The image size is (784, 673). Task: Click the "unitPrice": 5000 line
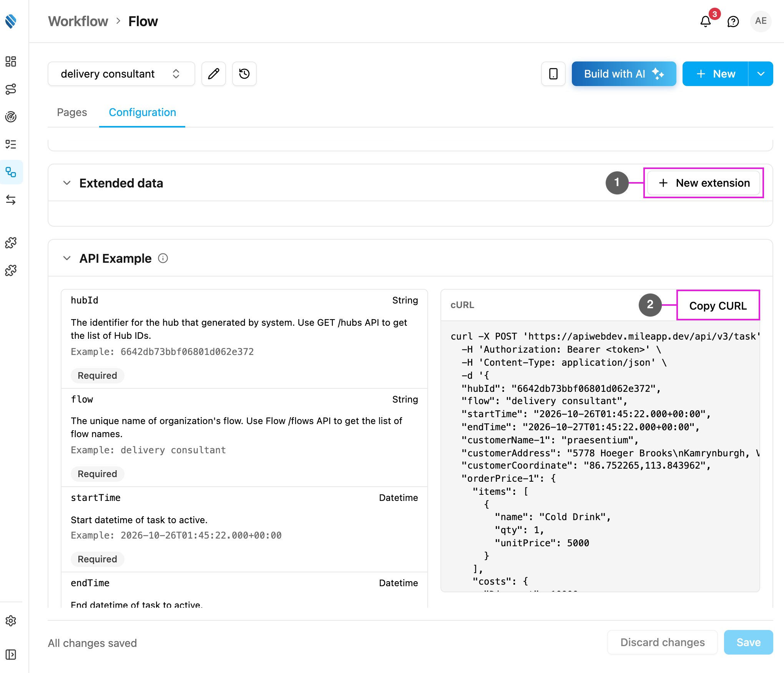point(542,543)
